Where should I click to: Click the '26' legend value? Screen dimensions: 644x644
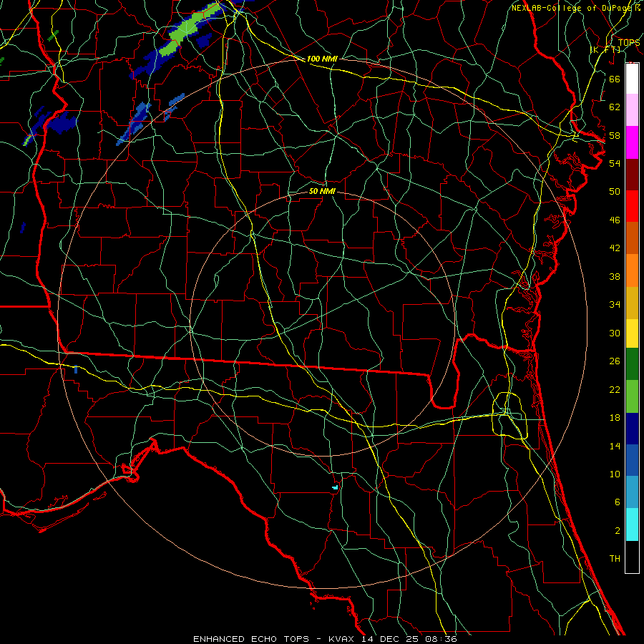[615, 361]
